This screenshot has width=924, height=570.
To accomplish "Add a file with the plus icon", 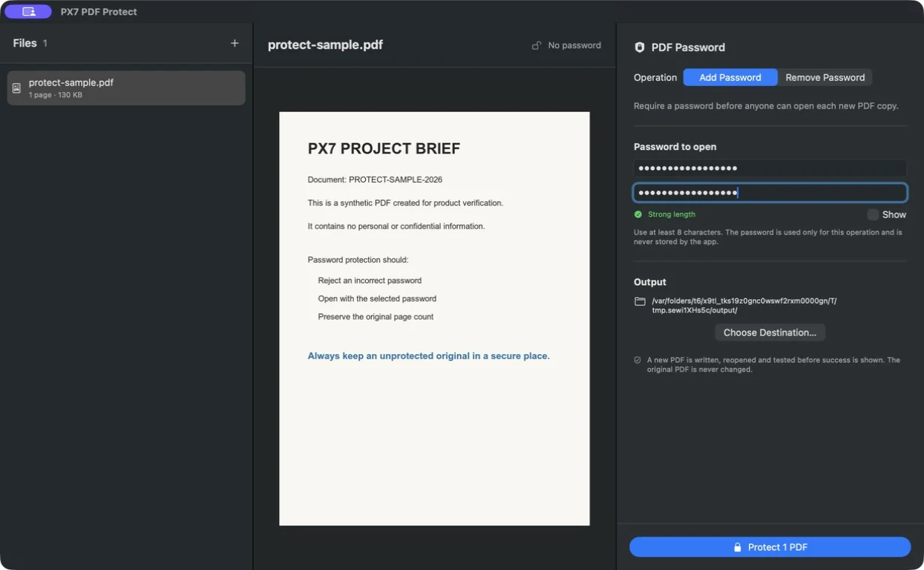I will tap(235, 43).
